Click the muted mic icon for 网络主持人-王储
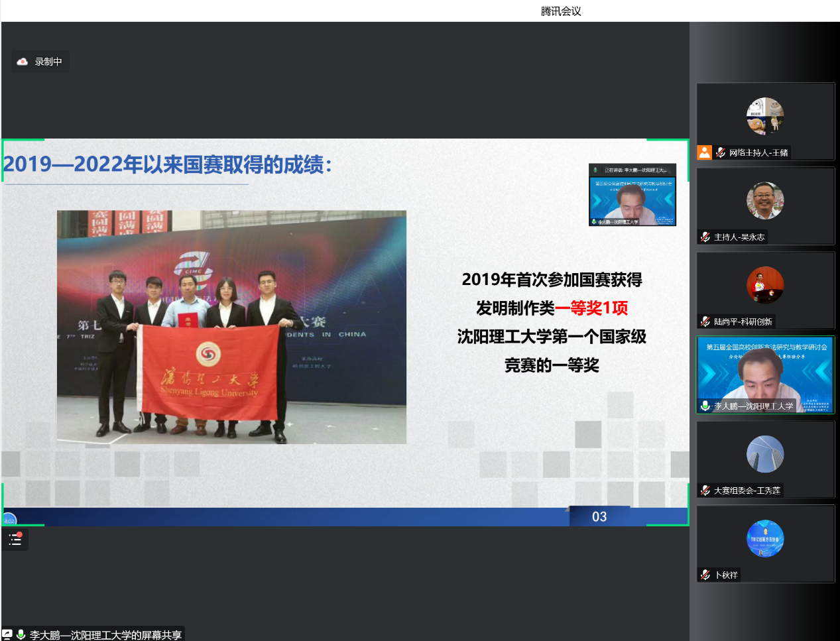 [721, 152]
